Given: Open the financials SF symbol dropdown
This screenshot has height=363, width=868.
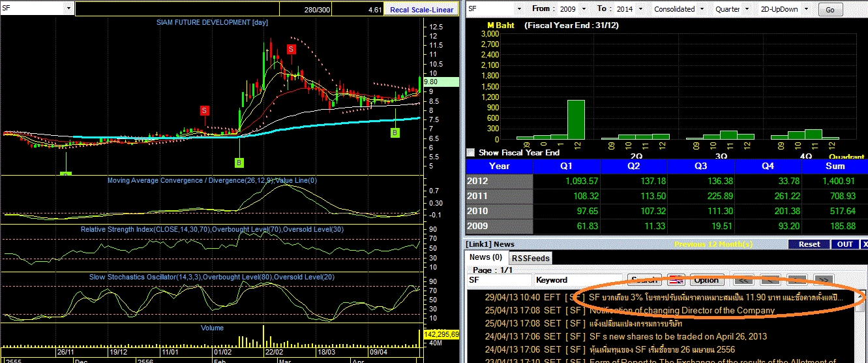Looking at the screenshot, I should click(519, 9).
